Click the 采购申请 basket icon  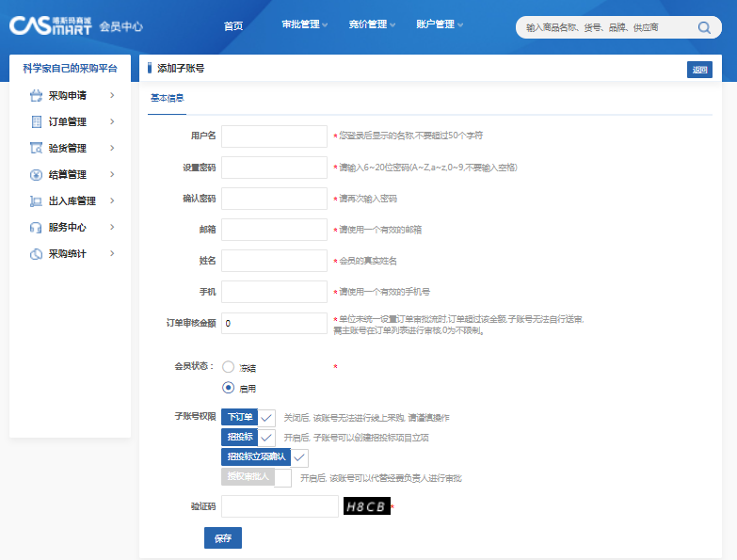tap(36, 95)
